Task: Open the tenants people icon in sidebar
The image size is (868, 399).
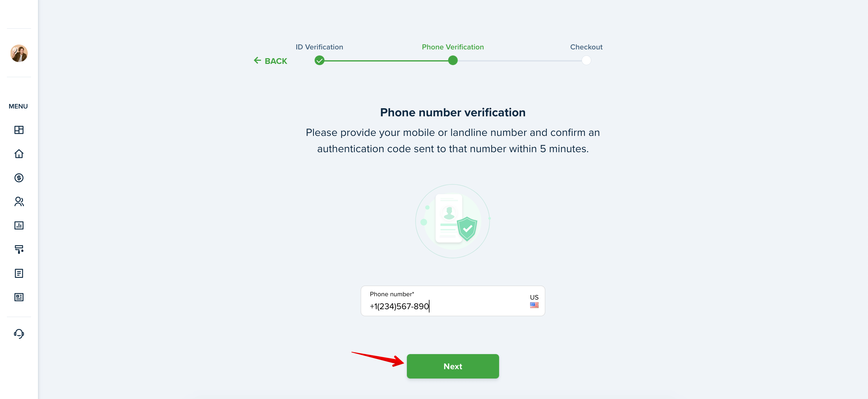Action: pos(19,202)
